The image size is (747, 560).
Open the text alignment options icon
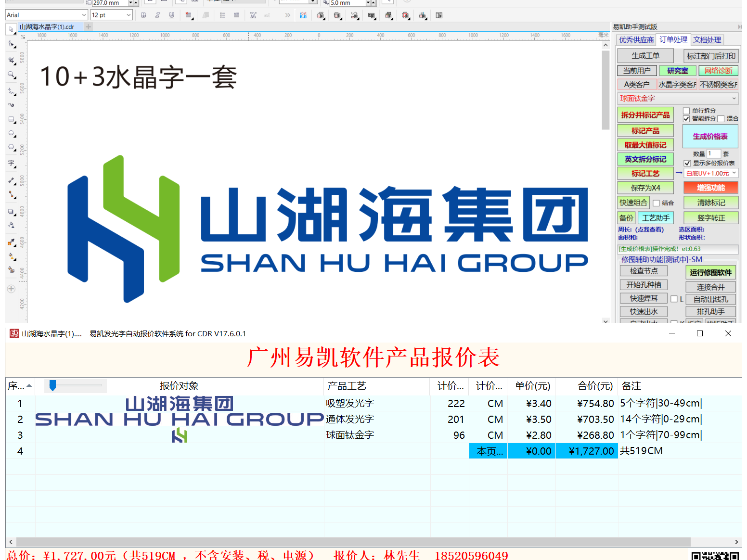coord(189,15)
